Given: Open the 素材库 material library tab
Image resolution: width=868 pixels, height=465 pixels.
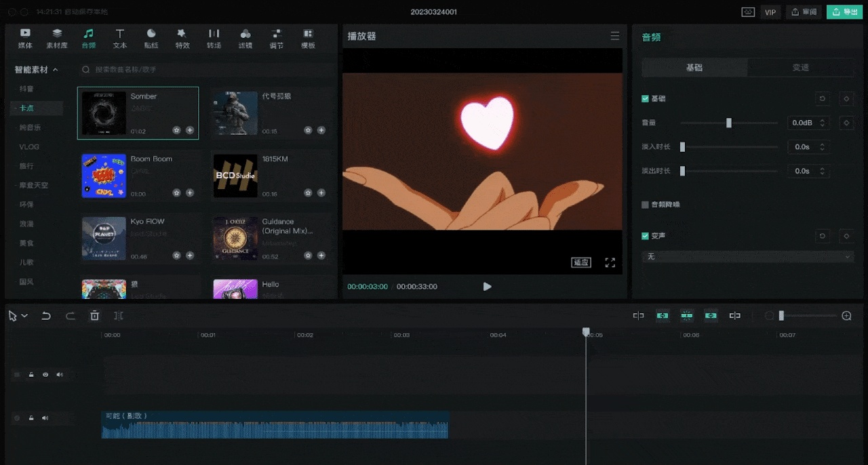Looking at the screenshot, I should (57, 39).
